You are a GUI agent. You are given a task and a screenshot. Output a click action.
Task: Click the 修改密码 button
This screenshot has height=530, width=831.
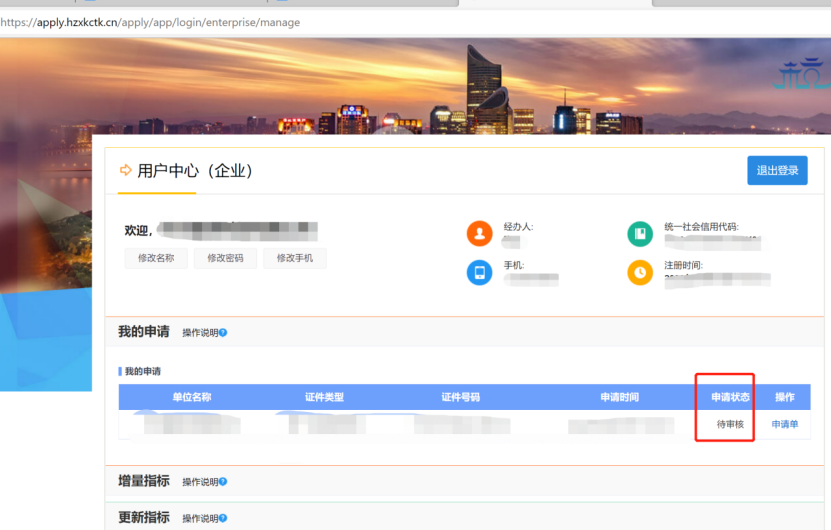(x=225, y=258)
